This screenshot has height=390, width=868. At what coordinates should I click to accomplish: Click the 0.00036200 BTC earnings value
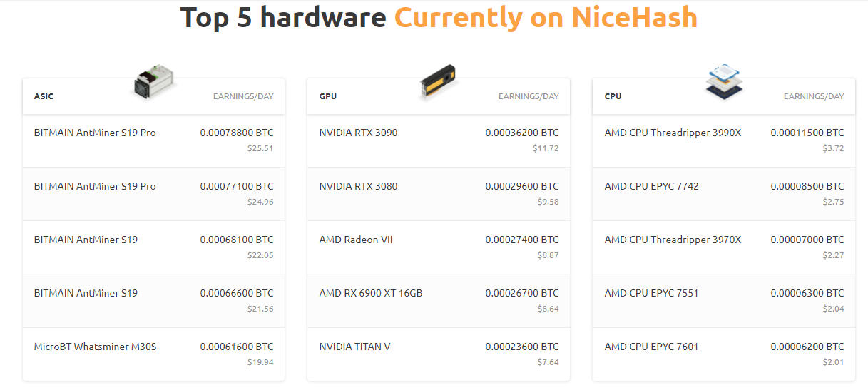[x=522, y=133]
